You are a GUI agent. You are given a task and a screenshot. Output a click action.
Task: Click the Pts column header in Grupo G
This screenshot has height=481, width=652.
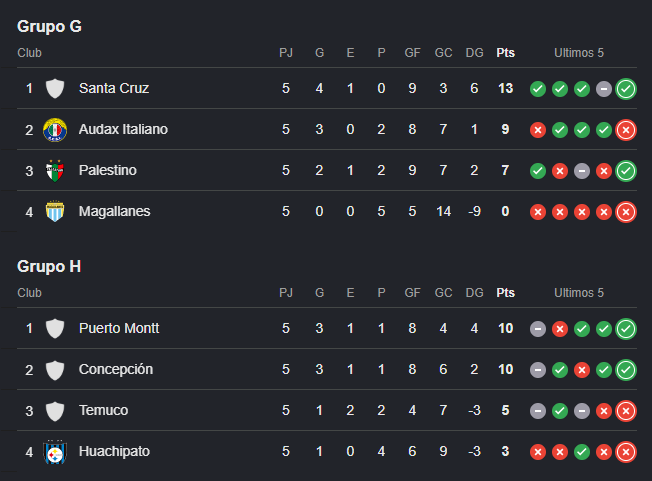(506, 53)
